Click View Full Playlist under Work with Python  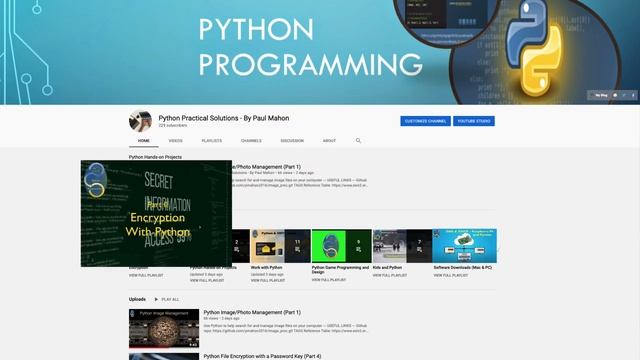[268, 280]
